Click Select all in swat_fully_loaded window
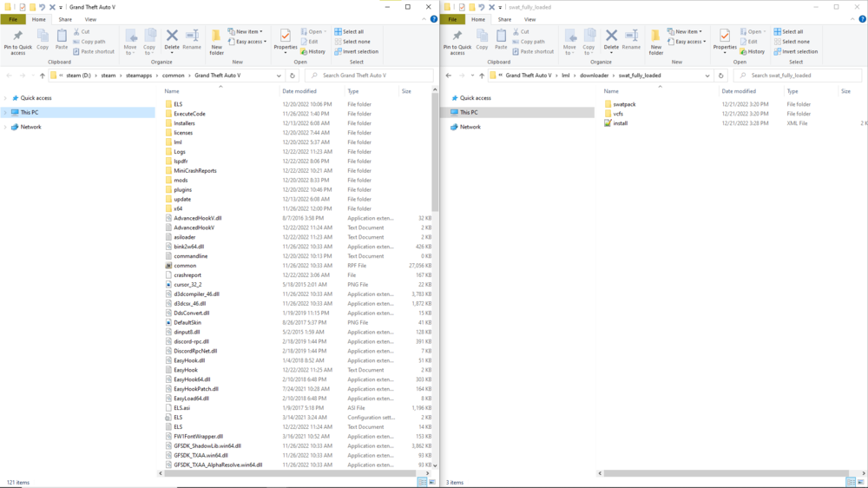The image size is (868, 488). pyautogui.click(x=789, y=31)
